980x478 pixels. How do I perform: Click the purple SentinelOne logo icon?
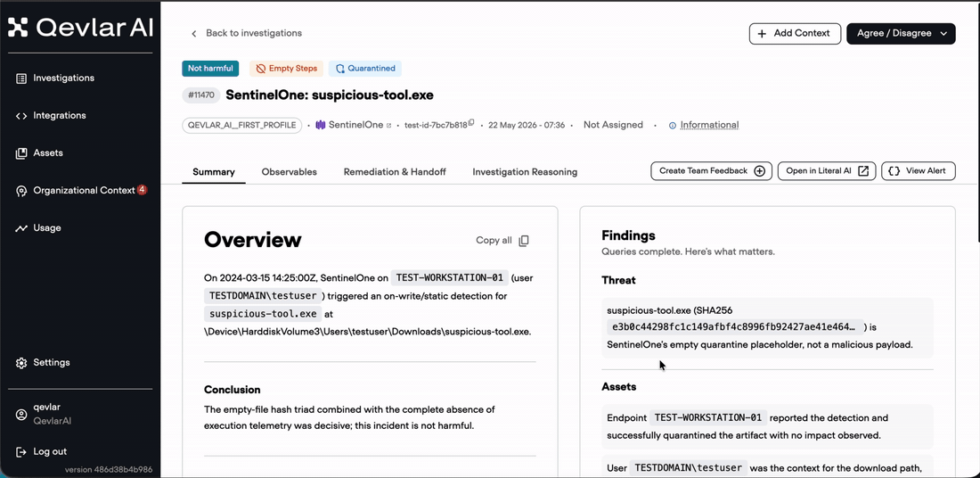pyautogui.click(x=320, y=125)
